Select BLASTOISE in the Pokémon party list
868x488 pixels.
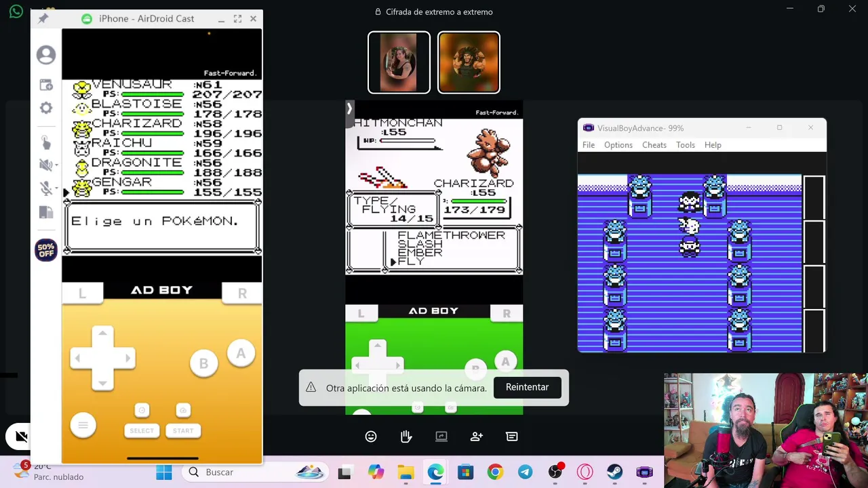click(136, 104)
